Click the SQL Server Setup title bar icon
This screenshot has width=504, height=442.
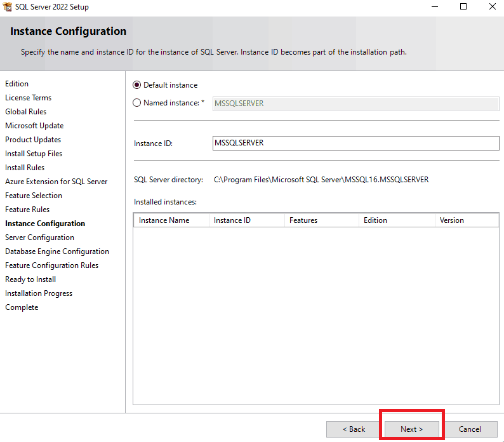(x=8, y=7)
